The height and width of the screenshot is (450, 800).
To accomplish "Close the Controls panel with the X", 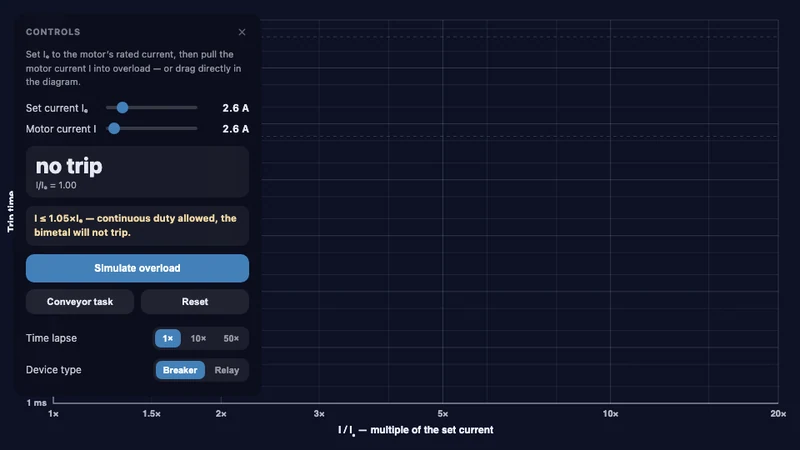I will click(242, 32).
